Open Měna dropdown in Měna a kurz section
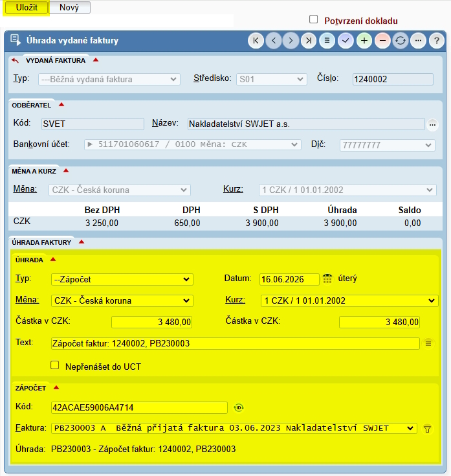451x476 pixels. coord(120,190)
